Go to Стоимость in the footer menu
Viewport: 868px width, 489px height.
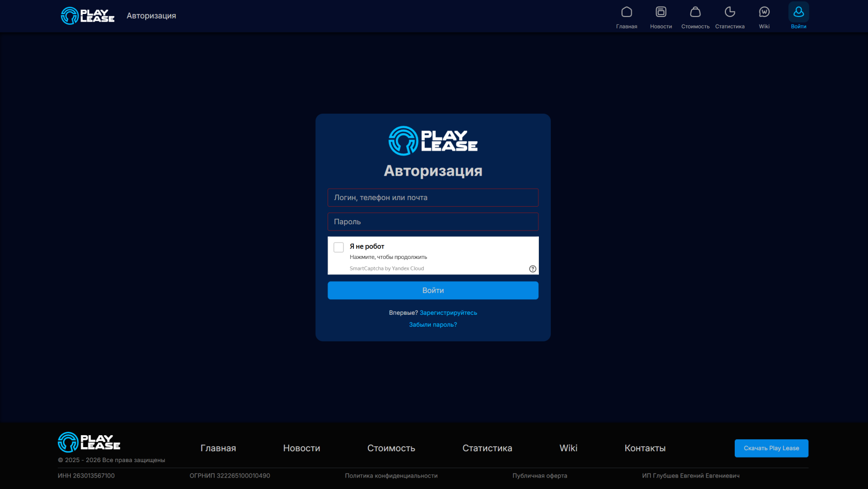[391, 448]
